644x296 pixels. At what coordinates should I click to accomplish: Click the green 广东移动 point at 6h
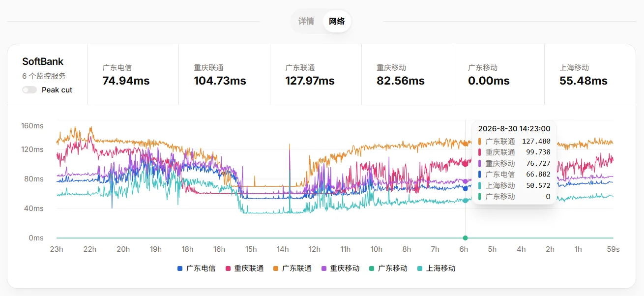tap(465, 238)
